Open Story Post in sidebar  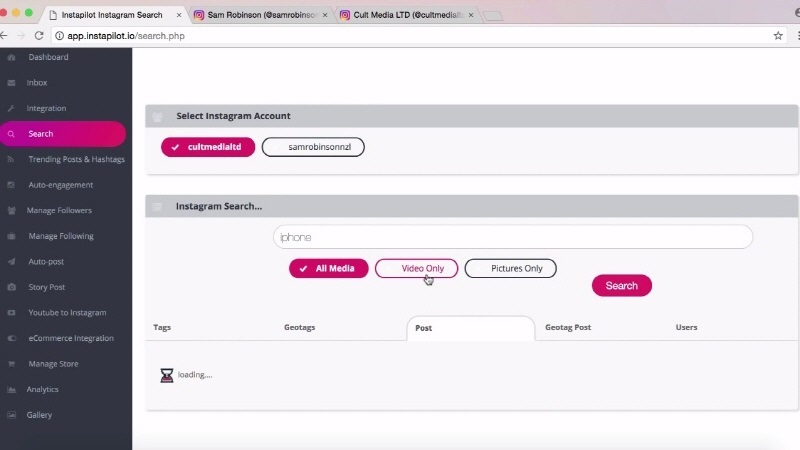pos(46,287)
